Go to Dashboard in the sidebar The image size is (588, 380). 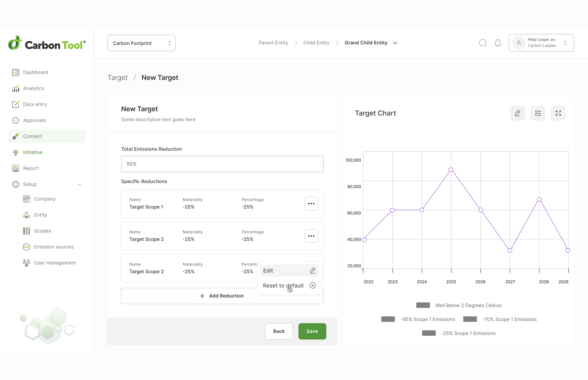[47, 72]
